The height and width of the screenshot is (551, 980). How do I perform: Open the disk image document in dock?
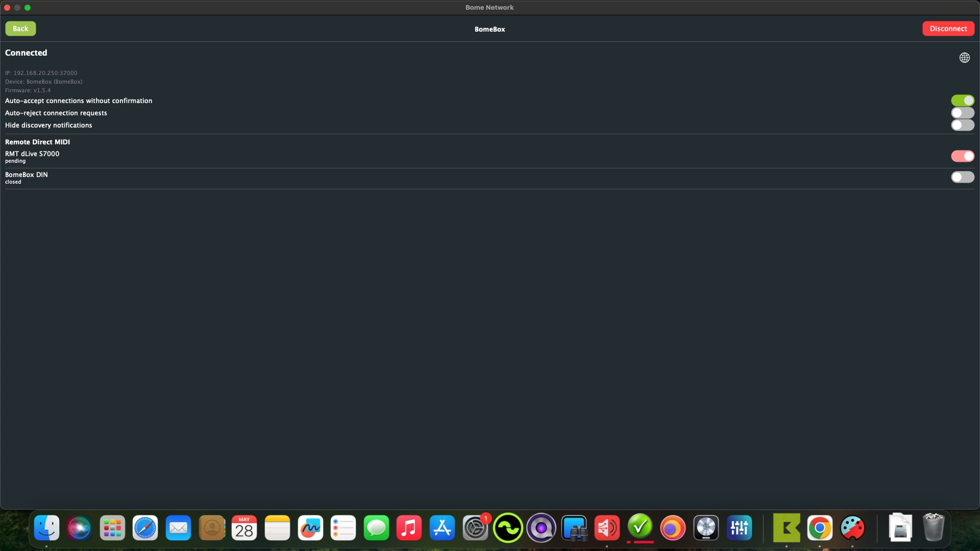[900, 528]
